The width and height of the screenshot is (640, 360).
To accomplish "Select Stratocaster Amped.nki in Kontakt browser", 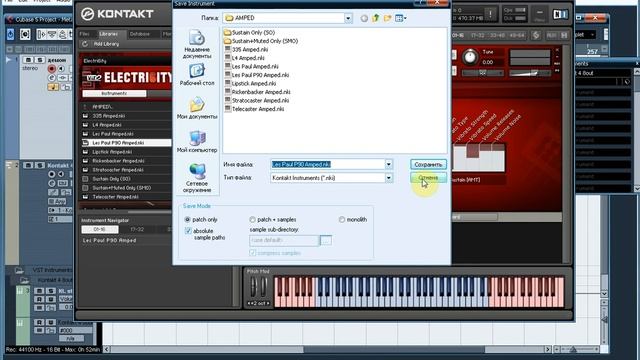I will pos(118,170).
